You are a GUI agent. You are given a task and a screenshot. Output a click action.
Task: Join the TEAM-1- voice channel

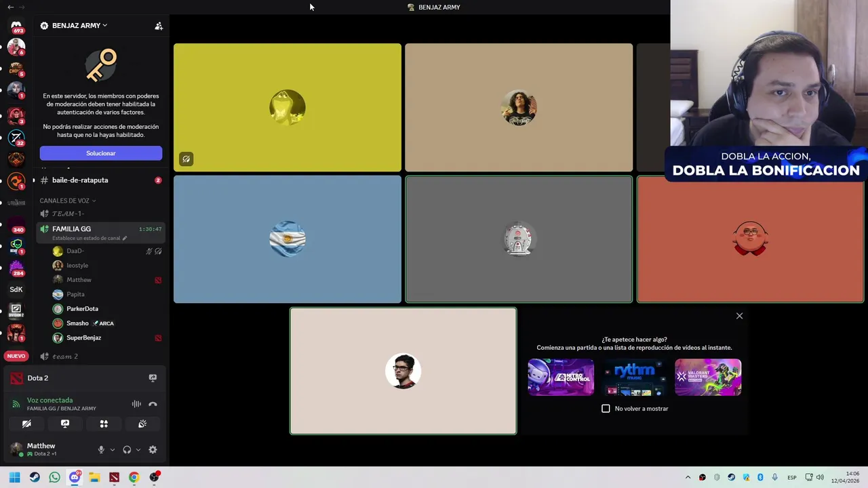click(x=100, y=213)
